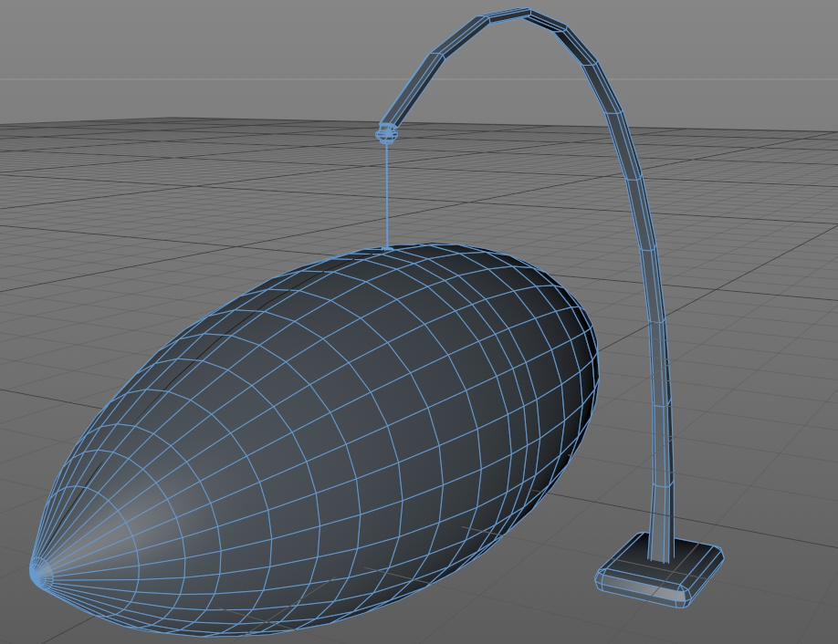Select the arm's descending curve on the right

(x=630, y=164)
